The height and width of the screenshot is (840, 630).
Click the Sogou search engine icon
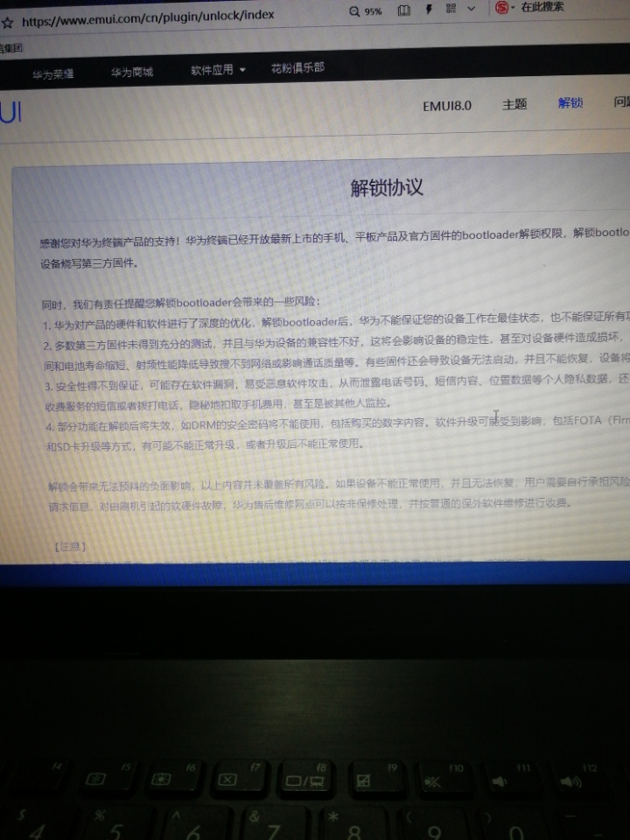(x=501, y=7)
